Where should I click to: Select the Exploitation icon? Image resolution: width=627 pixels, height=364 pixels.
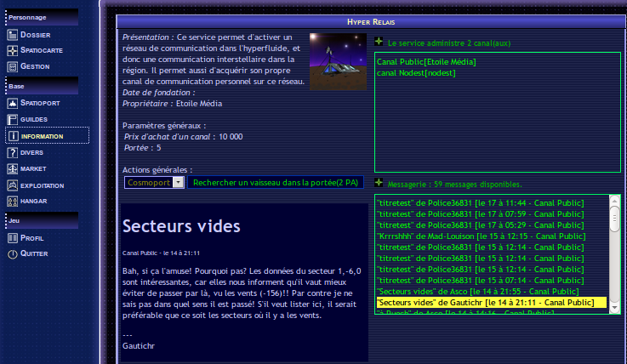point(13,185)
